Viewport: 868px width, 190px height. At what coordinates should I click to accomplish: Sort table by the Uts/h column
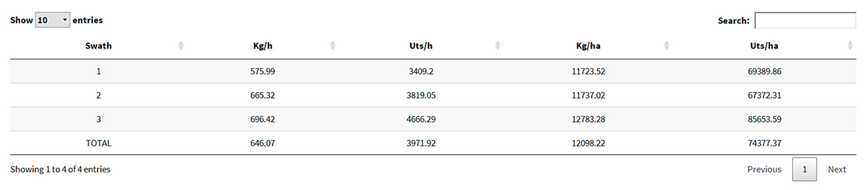[x=421, y=46]
